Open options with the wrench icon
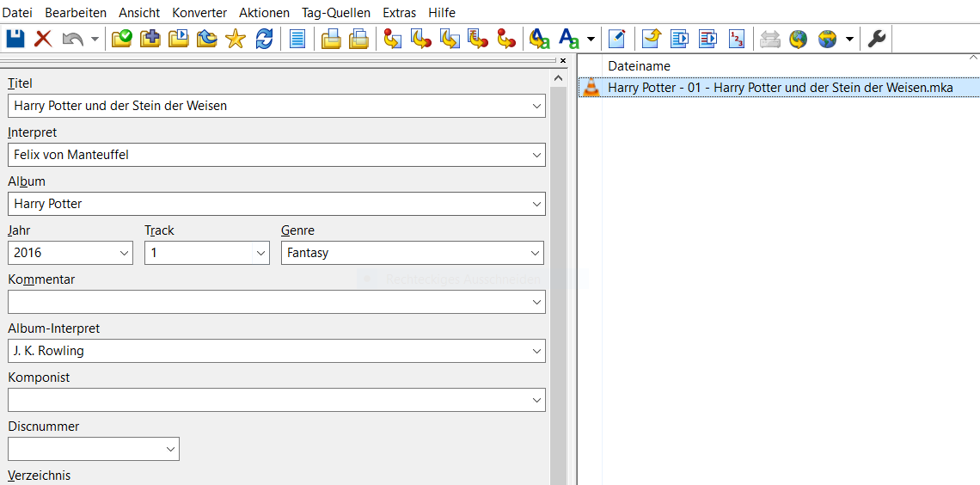 pyautogui.click(x=876, y=39)
